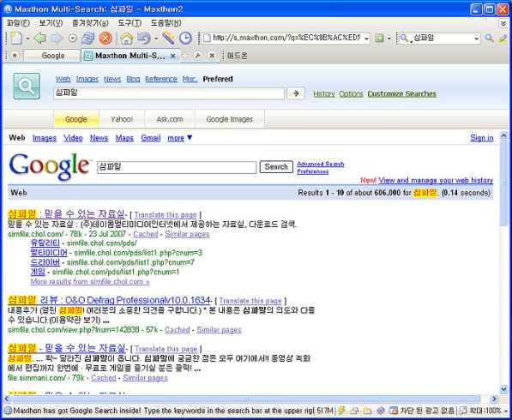Image resolution: width=512 pixels, height=420 pixels.
Task: Open the 보기(V) menu
Action: point(51,23)
